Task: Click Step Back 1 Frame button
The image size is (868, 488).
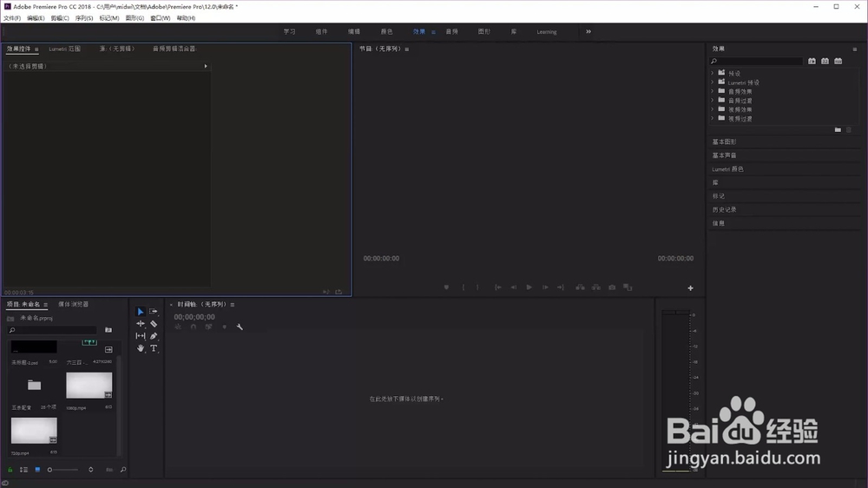Action: pos(513,287)
